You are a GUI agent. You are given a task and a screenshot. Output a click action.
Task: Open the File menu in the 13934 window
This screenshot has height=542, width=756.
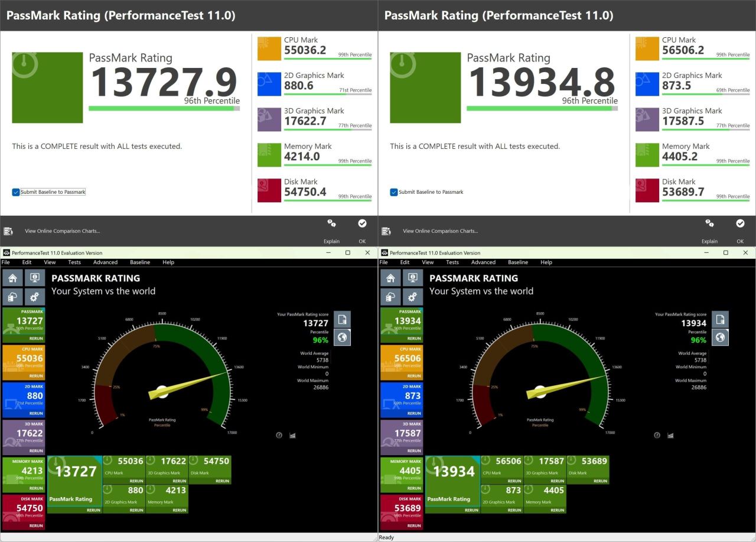click(383, 262)
